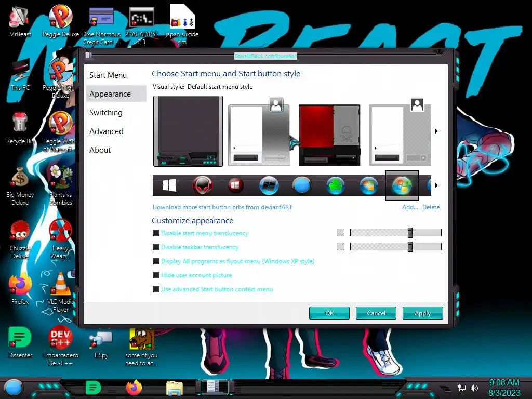
Task: Open the taskbar clock showing 9:08 AM
Action: pyautogui.click(x=504, y=388)
